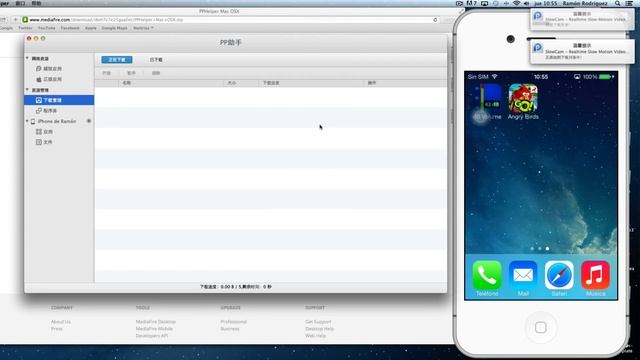Click the volume icon in the menu bar
640x360 pixels.
[x=527, y=3]
